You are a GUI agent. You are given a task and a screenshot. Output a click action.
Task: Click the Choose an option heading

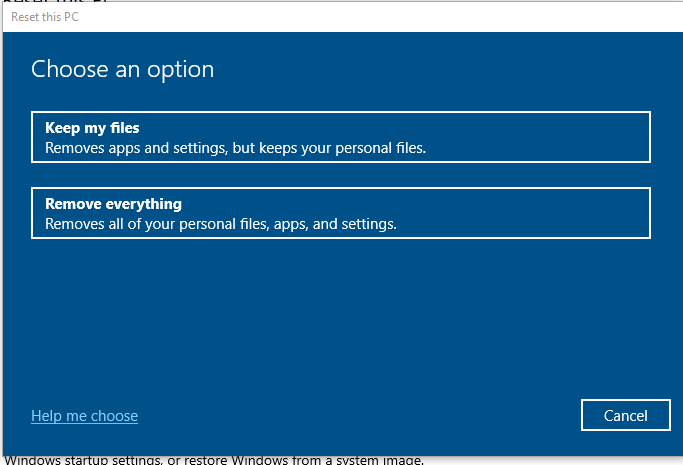coord(122,70)
